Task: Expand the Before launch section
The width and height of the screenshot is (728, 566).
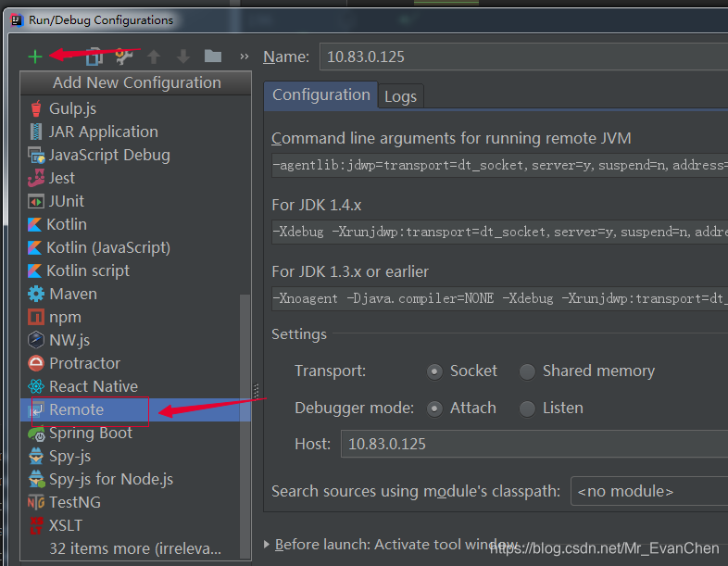Action: click(267, 544)
